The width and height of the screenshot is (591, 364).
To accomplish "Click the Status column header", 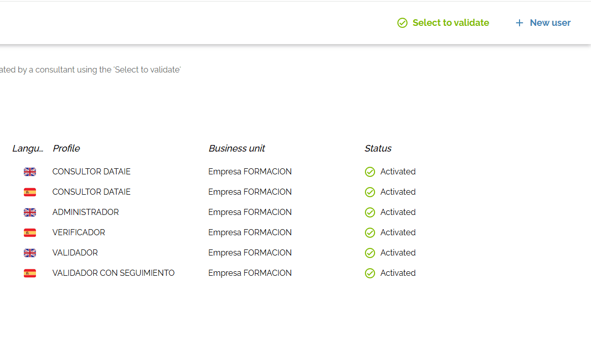I will (x=378, y=149).
